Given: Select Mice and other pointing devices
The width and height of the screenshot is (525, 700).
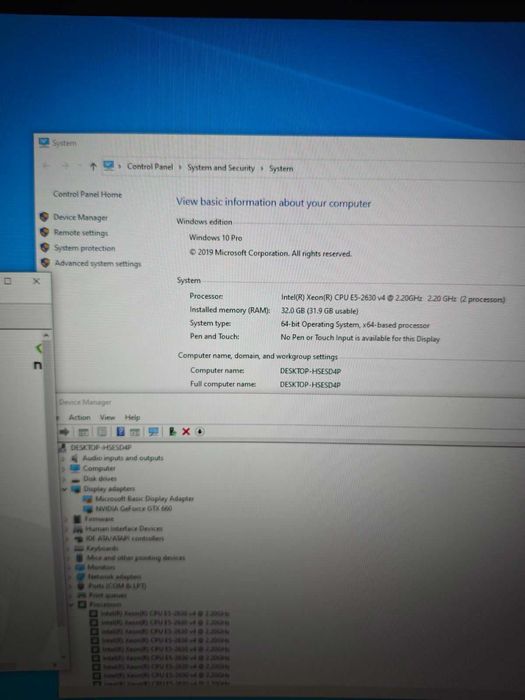Looking at the screenshot, I should pyautogui.click(x=136, y=558).
